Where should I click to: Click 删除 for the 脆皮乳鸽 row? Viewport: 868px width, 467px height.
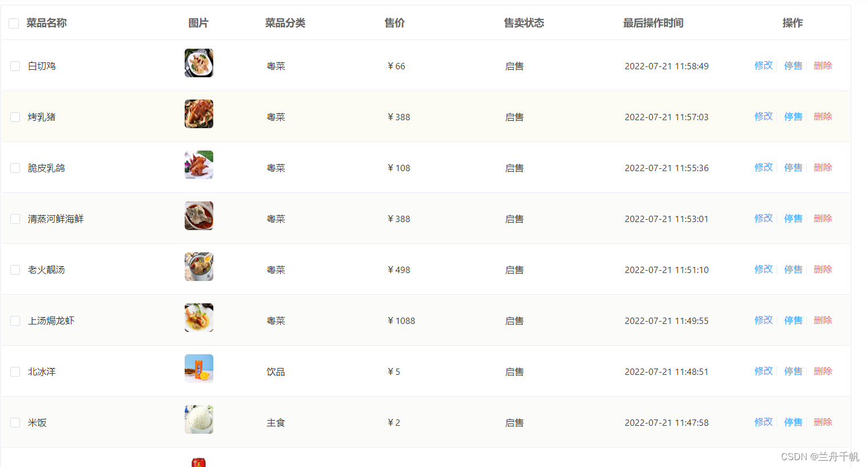point(823,167)
